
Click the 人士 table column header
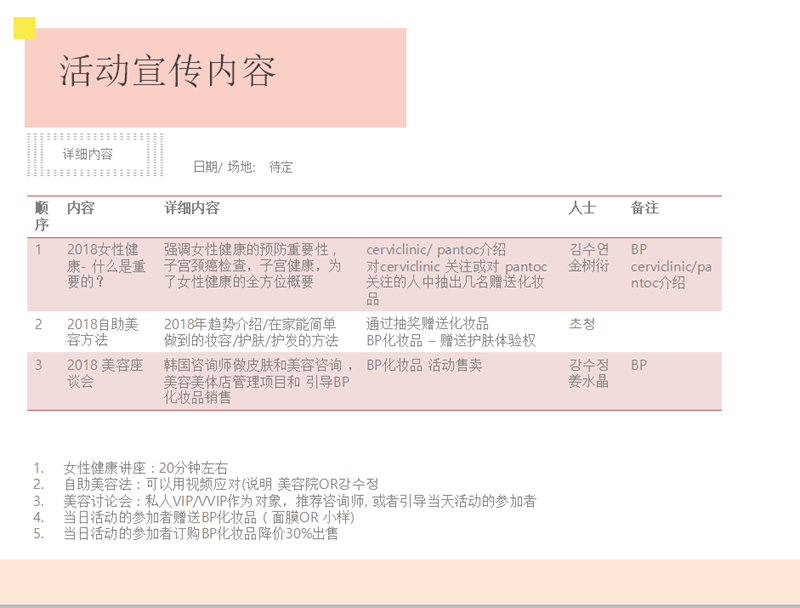pos(582,208)
